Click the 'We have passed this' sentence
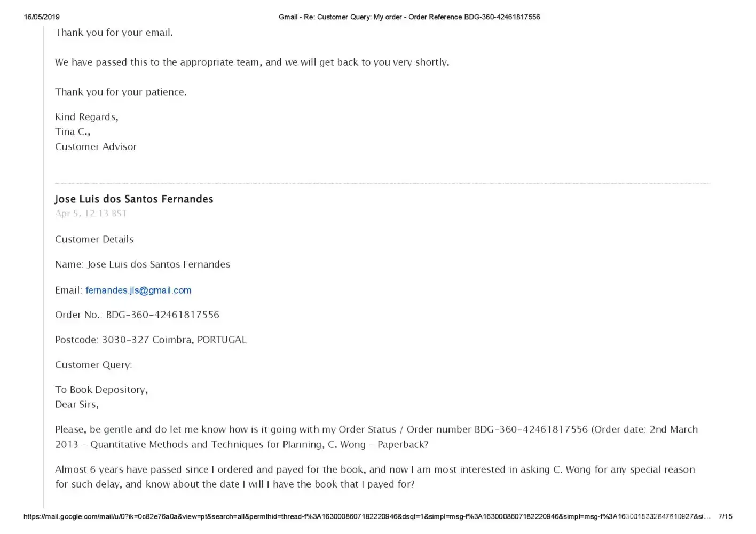 (252, 62)
